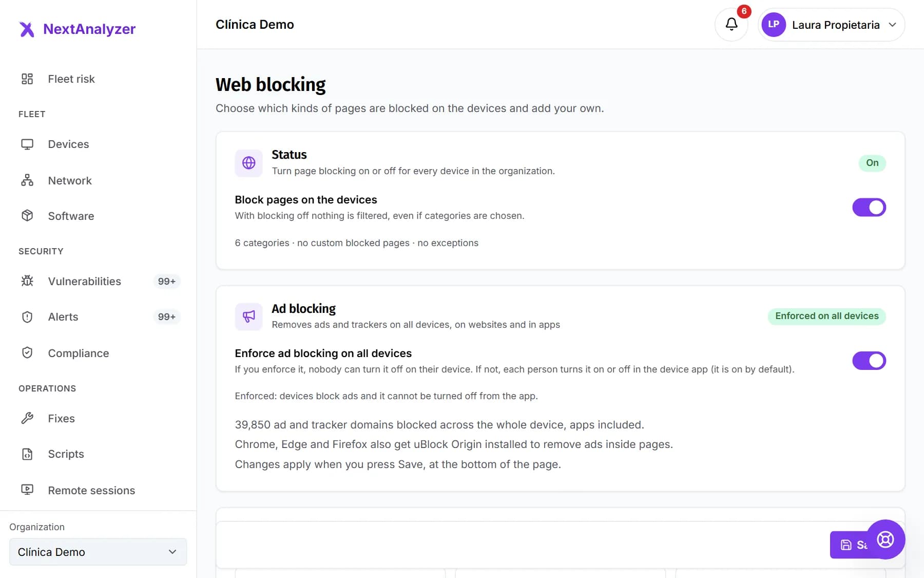Toggle Block pages on the devices switch
The width and height of the screenshot is (924, 578).
(869, 208)
